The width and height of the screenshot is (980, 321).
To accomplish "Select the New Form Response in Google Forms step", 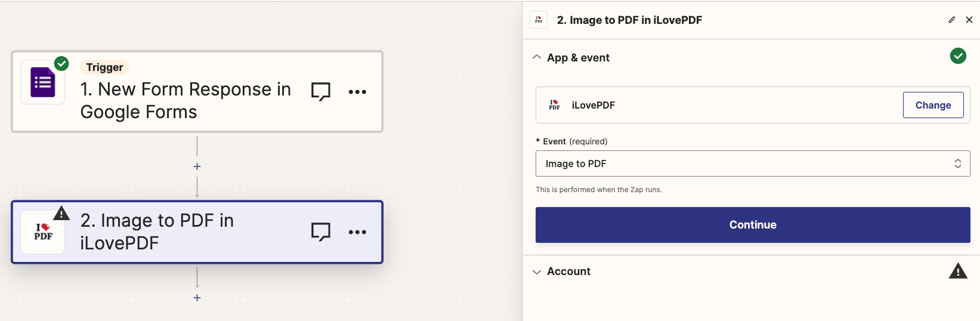I will [197, 91].
